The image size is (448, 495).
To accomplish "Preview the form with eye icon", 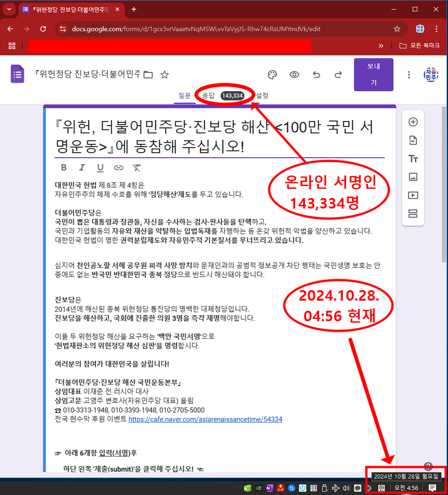I will click(294, 75).
